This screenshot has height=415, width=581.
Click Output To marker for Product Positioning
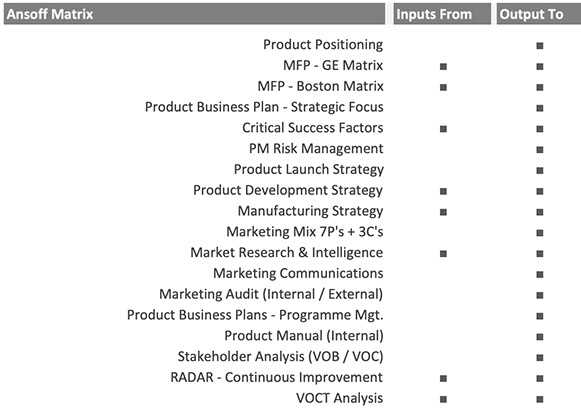(540, 46)
